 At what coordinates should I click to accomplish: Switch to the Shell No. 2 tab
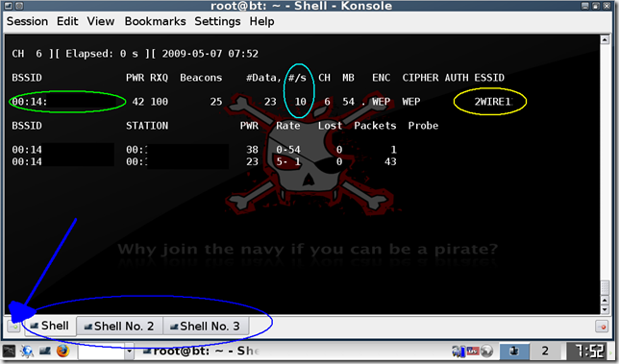119,327
